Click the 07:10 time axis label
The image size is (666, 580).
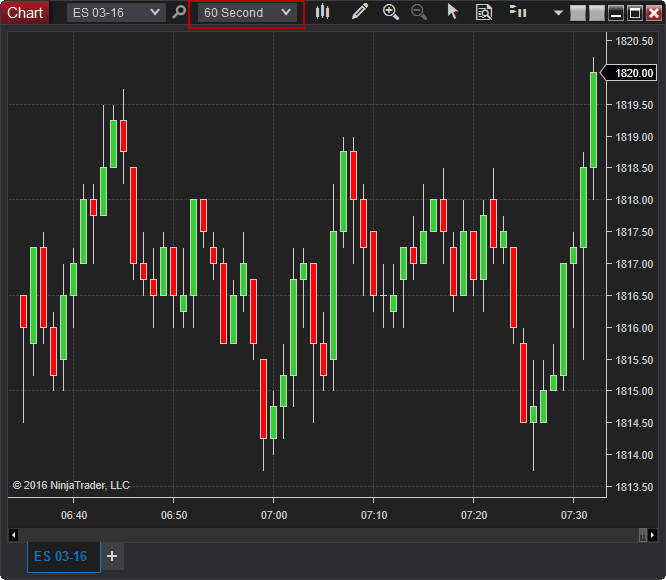(x=374, y=515)
